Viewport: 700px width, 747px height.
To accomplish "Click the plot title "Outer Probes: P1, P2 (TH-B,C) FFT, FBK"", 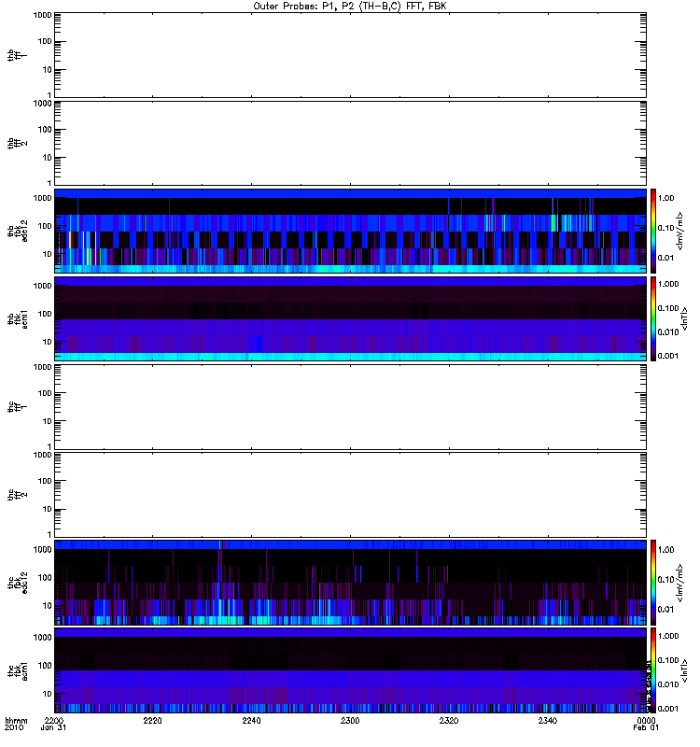I will 350,7.
